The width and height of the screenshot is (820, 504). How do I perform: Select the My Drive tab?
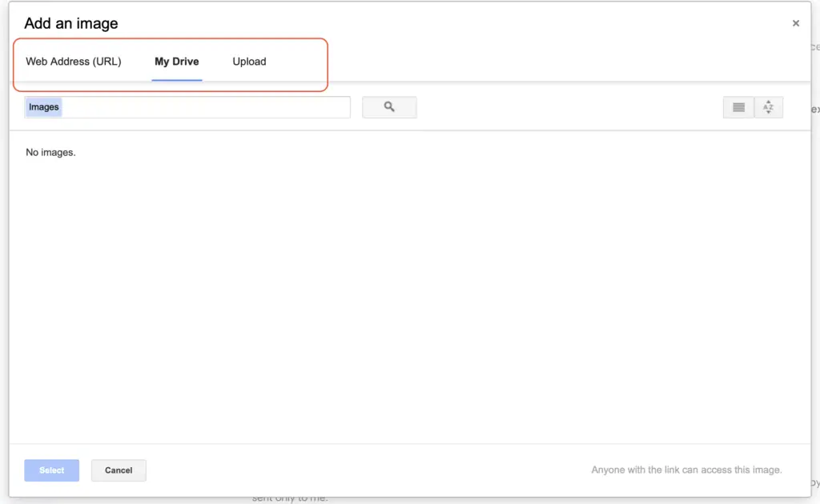point(177,62)
